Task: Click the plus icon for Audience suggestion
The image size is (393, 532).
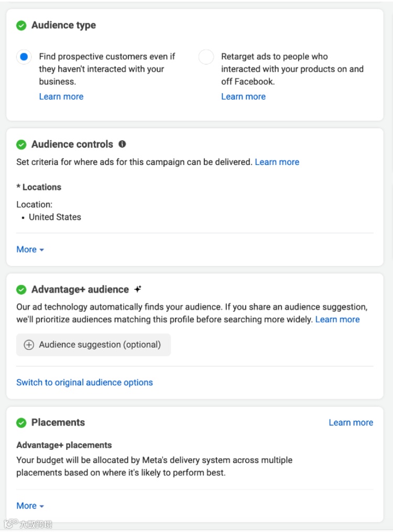Action: (x=29, y=345)
